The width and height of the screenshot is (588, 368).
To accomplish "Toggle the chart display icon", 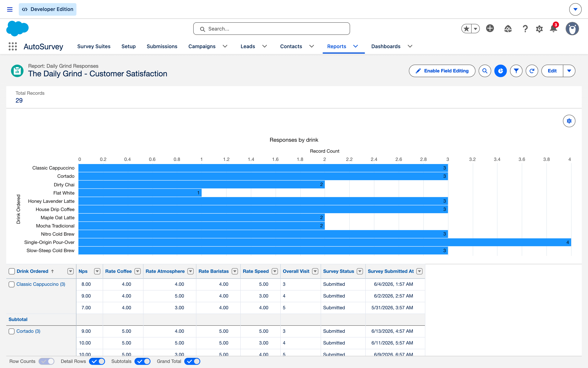I will click(x=500, y=71).
